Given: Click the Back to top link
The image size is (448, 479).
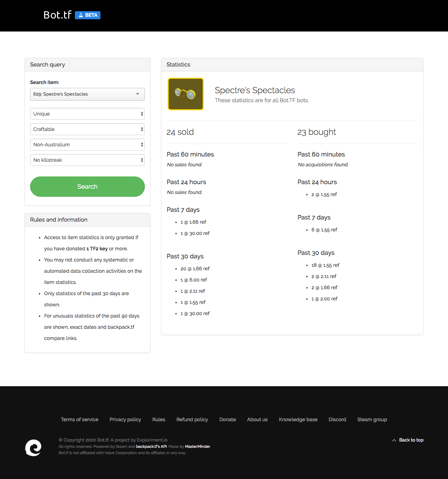Looking at the screenshot, I should click(x=411, y=440).
